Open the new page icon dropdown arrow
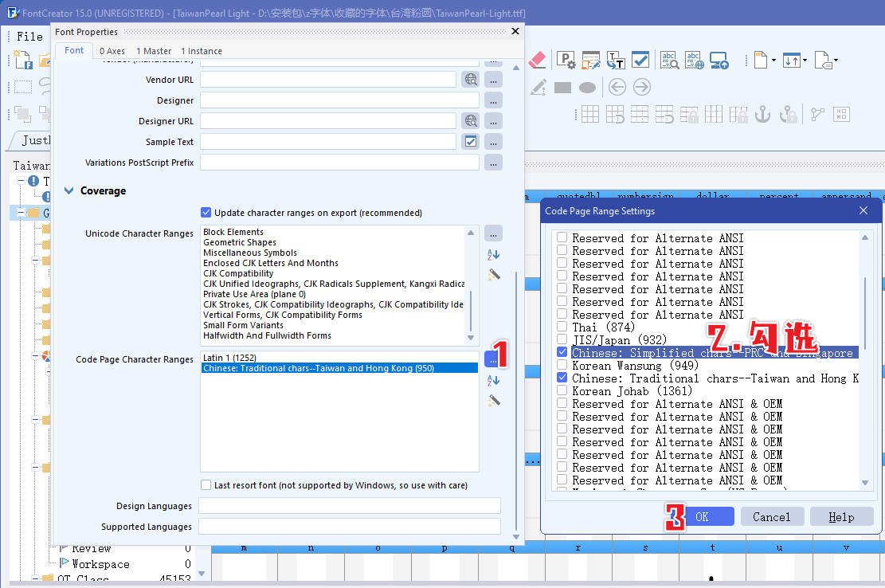The width and height of the screenshot is (885, 588). 773,60
